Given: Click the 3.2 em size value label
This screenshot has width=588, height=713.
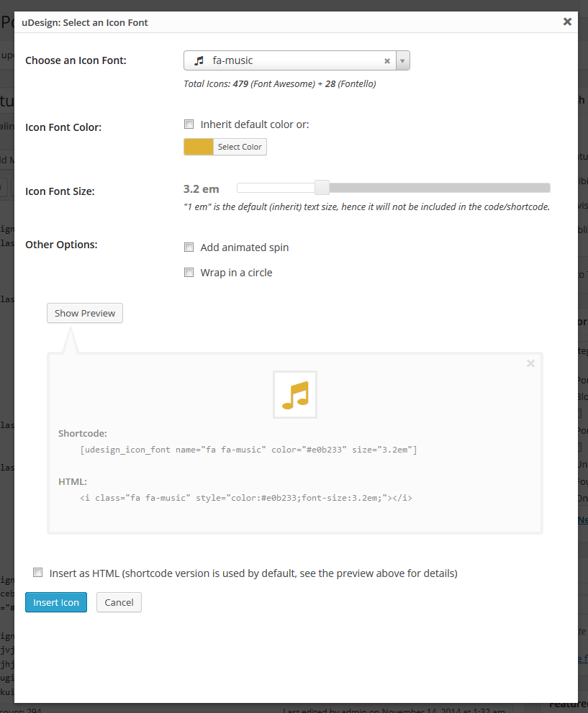Looking at the screenshot, I should [201, 189].
